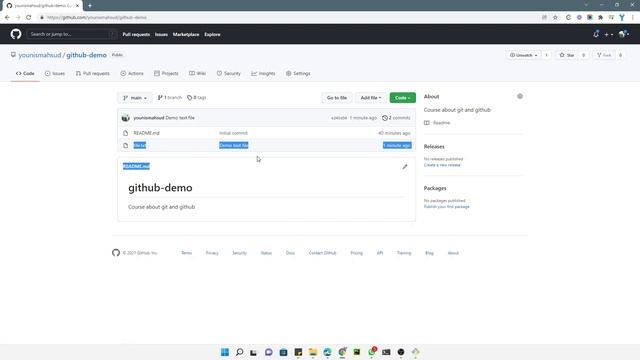Open the Releases heading link
The height and width of the screenshot is (360, 640).
point(434,147)
